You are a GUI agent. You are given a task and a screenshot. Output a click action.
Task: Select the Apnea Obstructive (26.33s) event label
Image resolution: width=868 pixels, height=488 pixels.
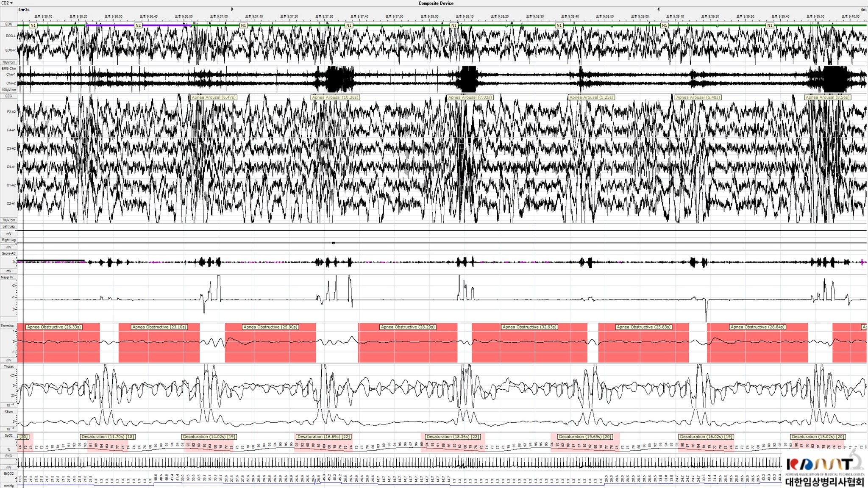coord(54,327)
